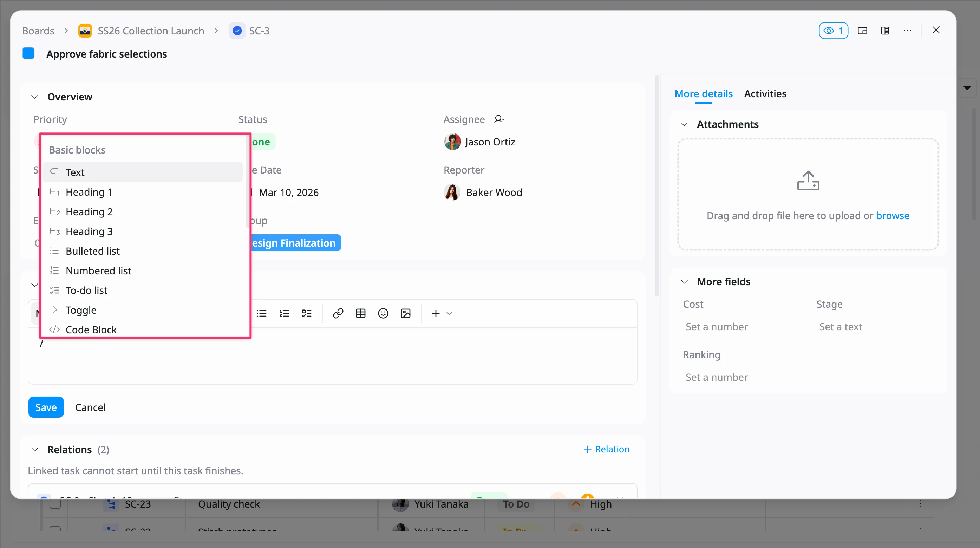Switch to the Activities tab

coord(765,93)
